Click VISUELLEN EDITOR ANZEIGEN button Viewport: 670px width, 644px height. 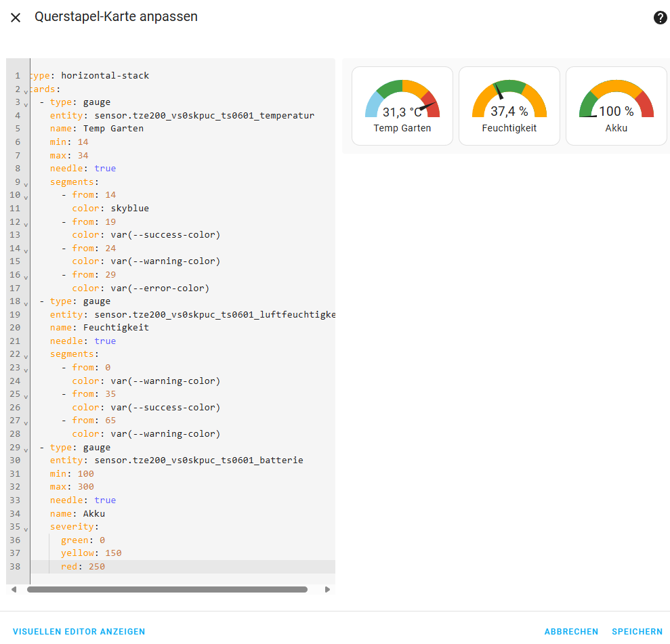pos(79,631)
